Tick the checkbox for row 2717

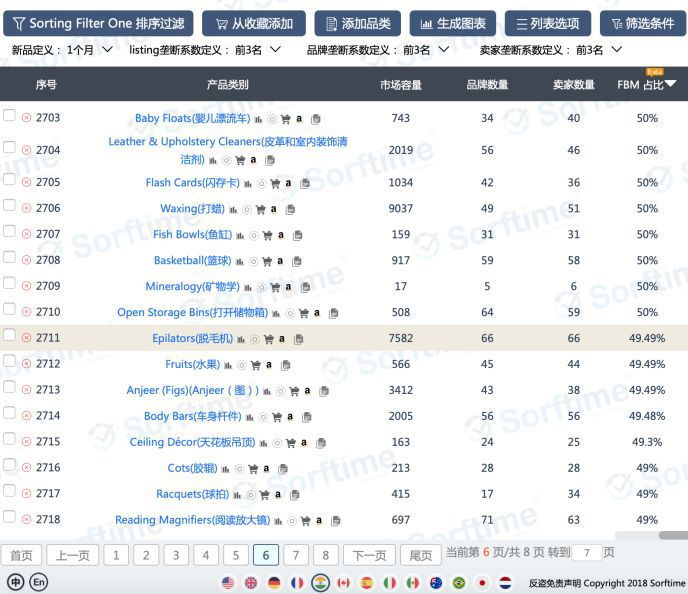click(x=9, y=490)
